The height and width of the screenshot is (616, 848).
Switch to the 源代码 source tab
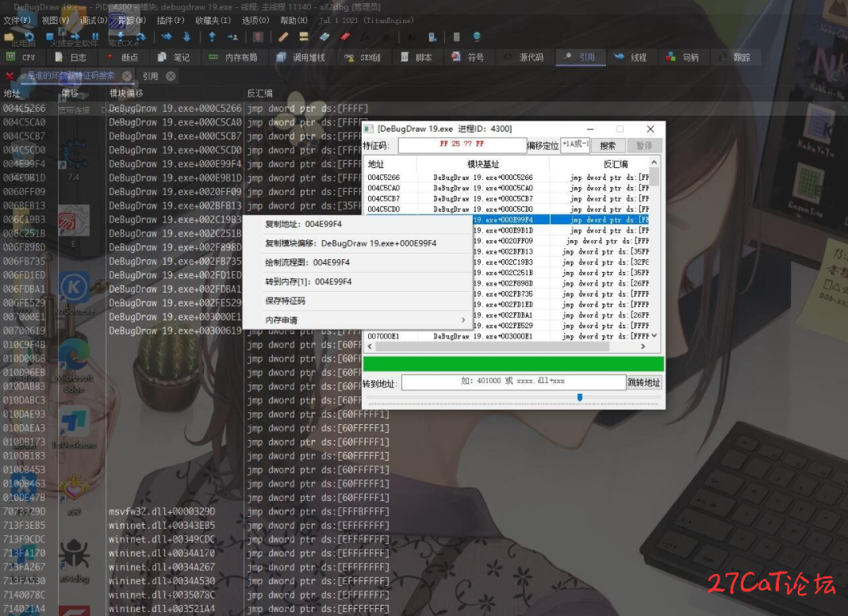tap(524, 57)
